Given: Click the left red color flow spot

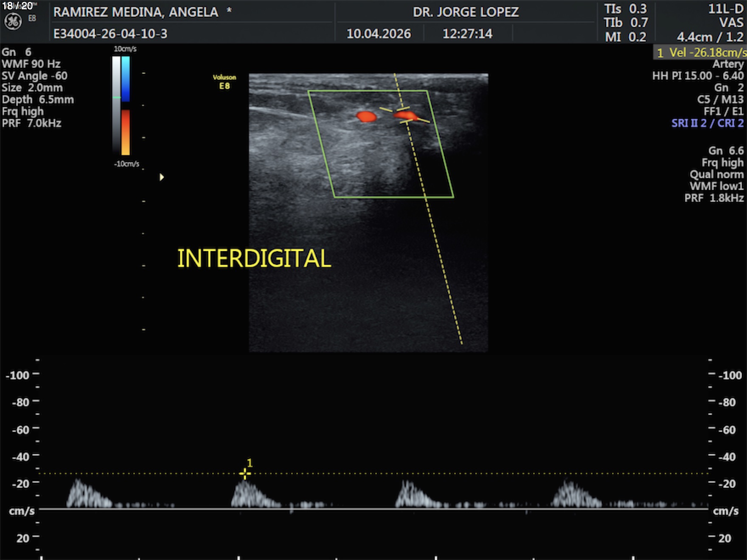Looking at the screenshot, I should click(366, 116).
